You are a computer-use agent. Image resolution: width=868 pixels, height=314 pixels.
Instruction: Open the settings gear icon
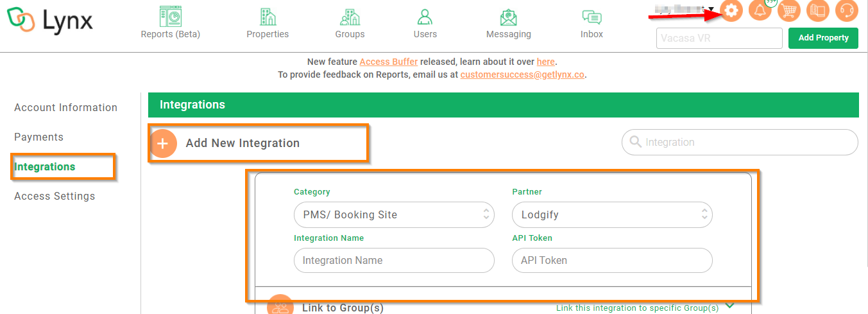tap(732, 10)
